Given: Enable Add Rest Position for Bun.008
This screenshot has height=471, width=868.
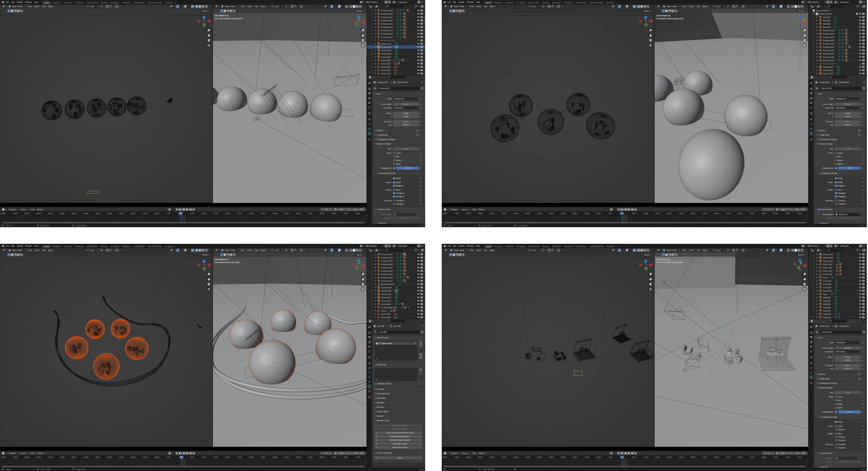Looking at the screenshot, I should (x=376, y=384).
